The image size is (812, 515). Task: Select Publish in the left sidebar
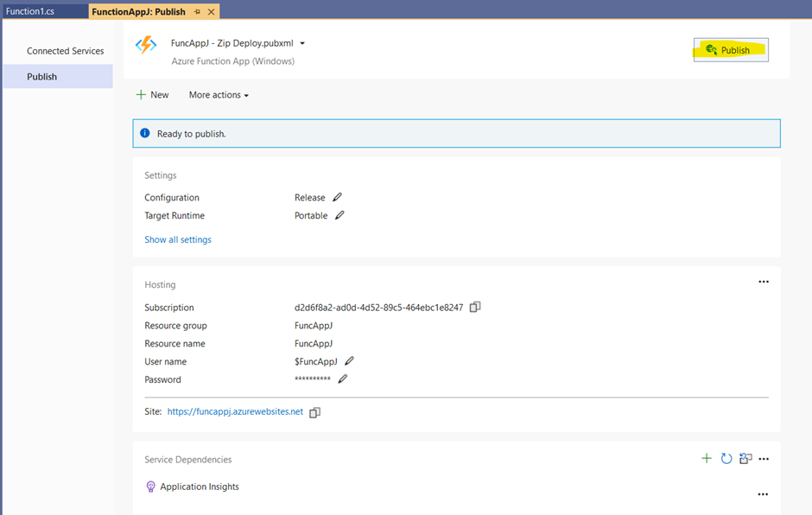click(x=58, y=77)
